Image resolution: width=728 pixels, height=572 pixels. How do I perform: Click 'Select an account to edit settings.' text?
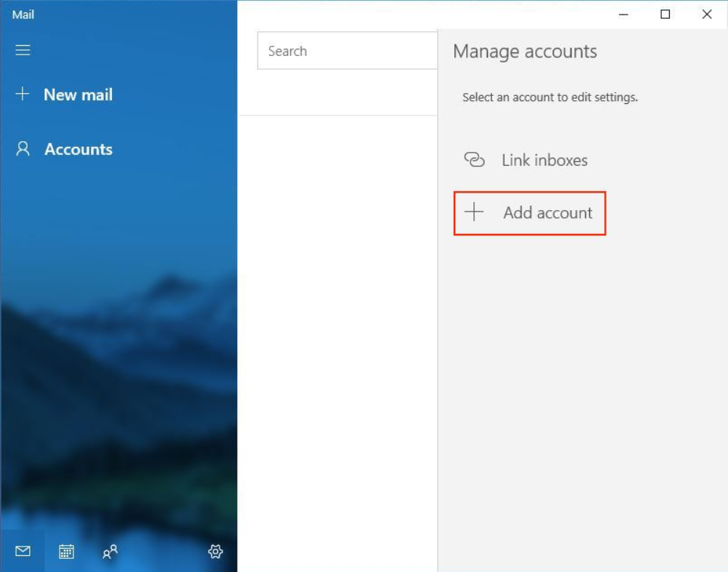tap(550, 97)
